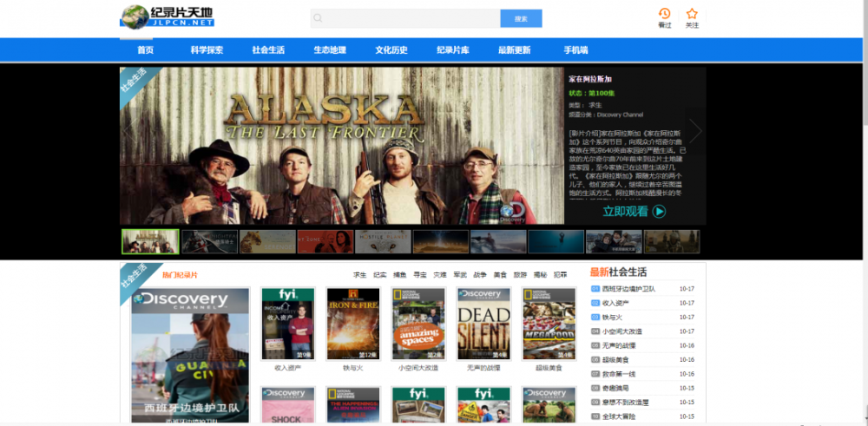
Task: Click the Alaska The Last Frontier banner
Action: pyautogui.click(x=342, y=146)
